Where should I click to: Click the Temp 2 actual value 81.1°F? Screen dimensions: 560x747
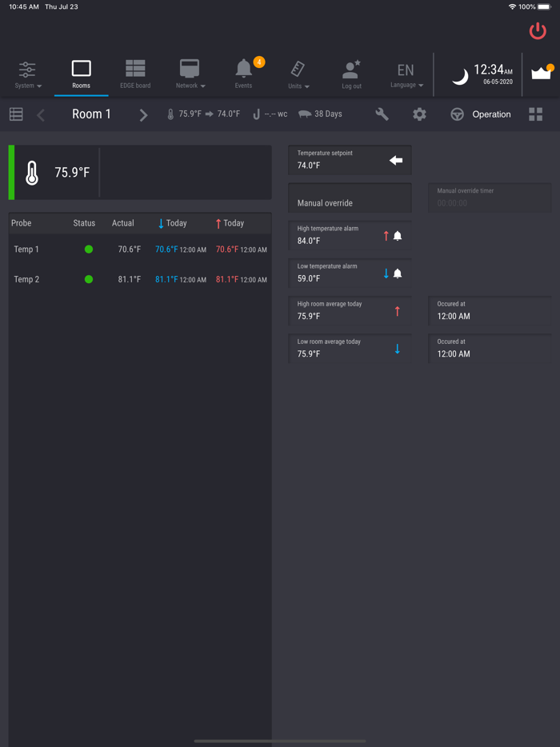[x=129, y=279]
